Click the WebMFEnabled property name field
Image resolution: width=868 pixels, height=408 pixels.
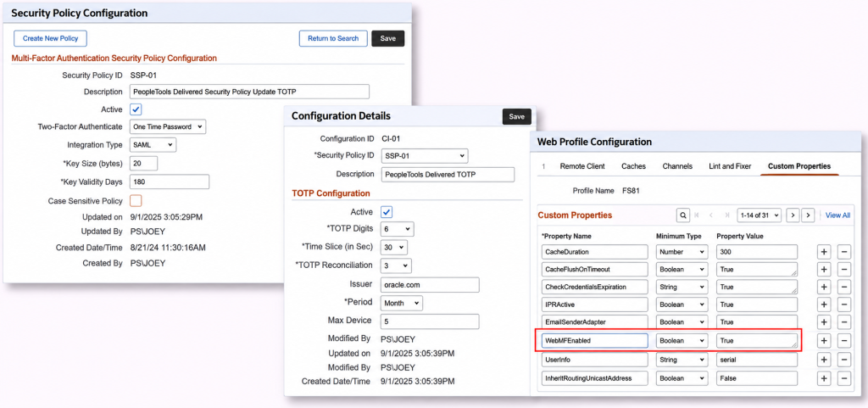pos(594,341)
